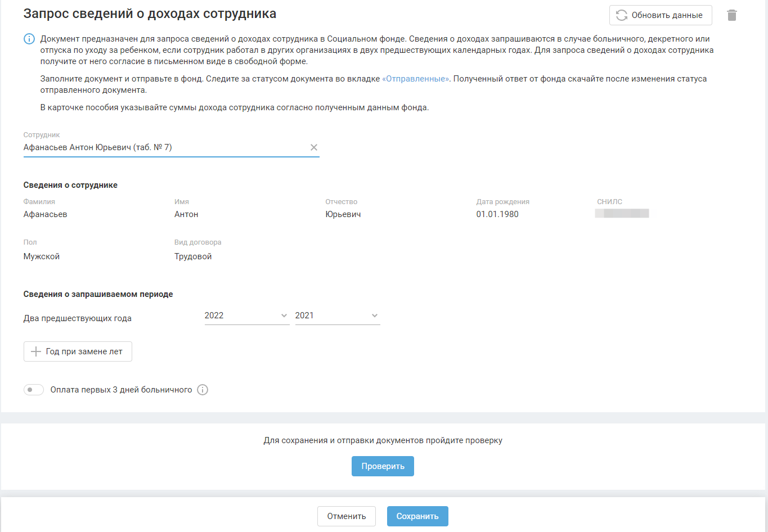768x532 pixels.
Task: Click the masked СНИЛС value
Action: point(622,214)
